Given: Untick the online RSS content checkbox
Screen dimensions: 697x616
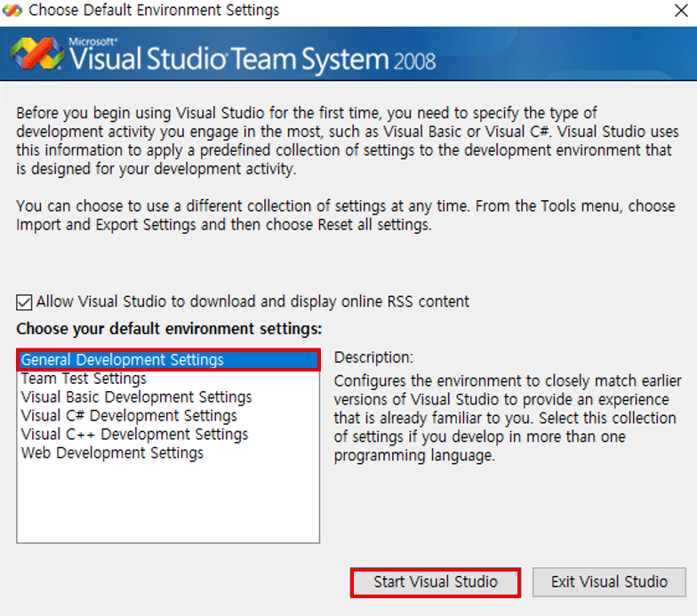Looking at the screenshot, I should (x=25, y=301).
